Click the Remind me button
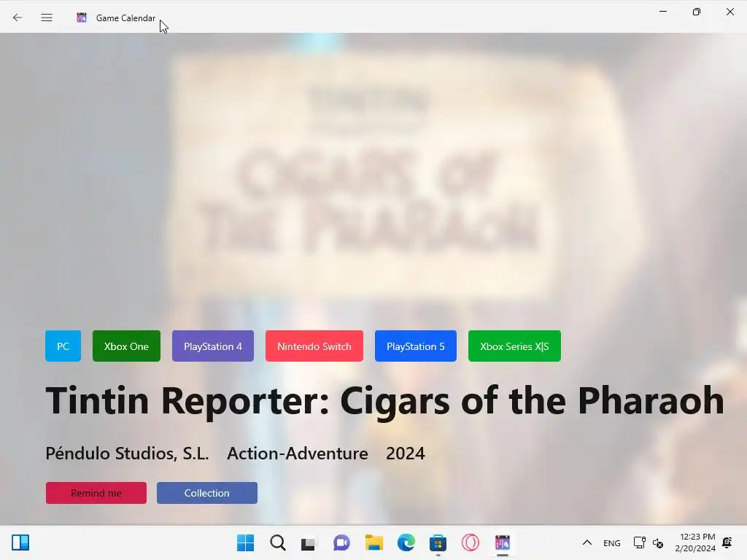This screenshot has width=747, height=560. click(96, 493)
